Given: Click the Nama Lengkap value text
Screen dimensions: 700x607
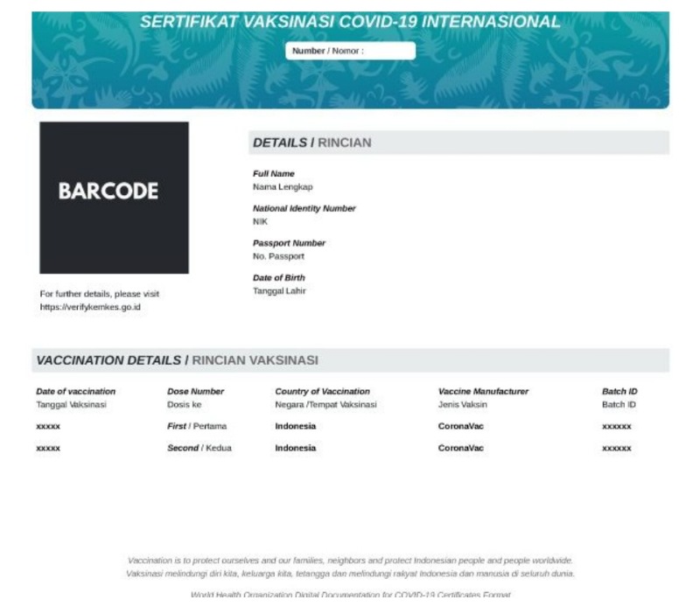Looking at the screenshot, I should pos(283,187).
